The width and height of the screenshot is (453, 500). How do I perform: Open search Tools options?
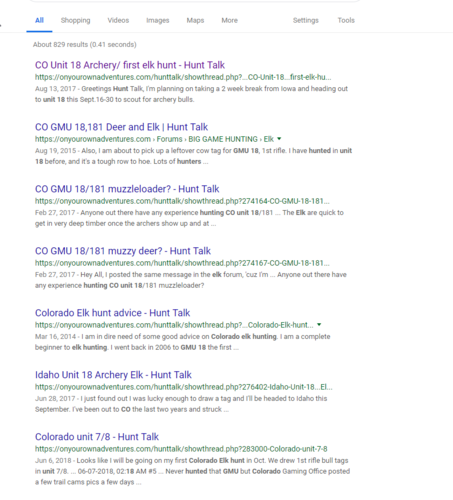point(346,20)
